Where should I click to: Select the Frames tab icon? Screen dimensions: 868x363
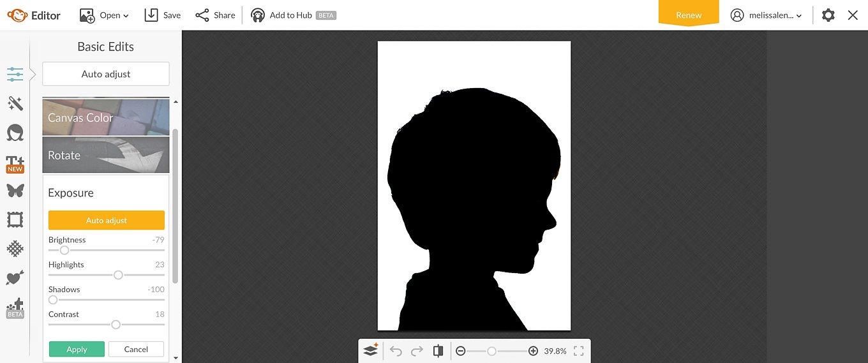point(15,220)
